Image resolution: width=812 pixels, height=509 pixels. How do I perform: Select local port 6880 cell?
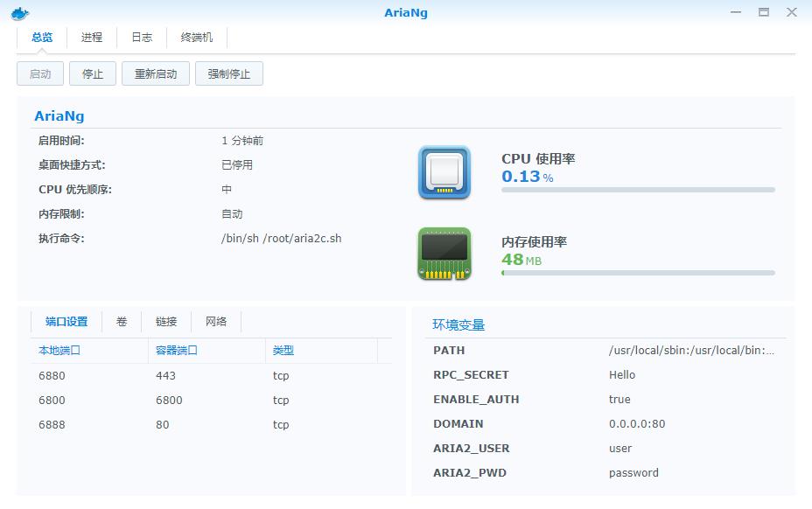click(x=52, y=375)
